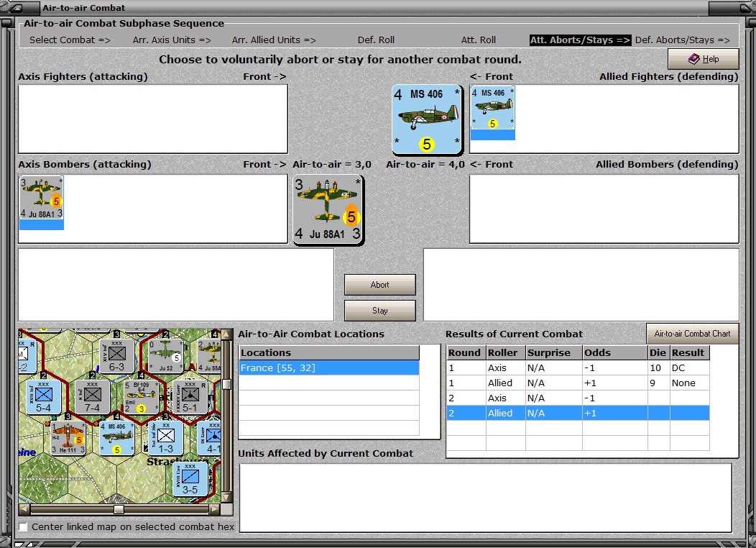The image size is (756, 548).
Task: Click 7-4 infantry counter on map
Action: coord(92,397)
